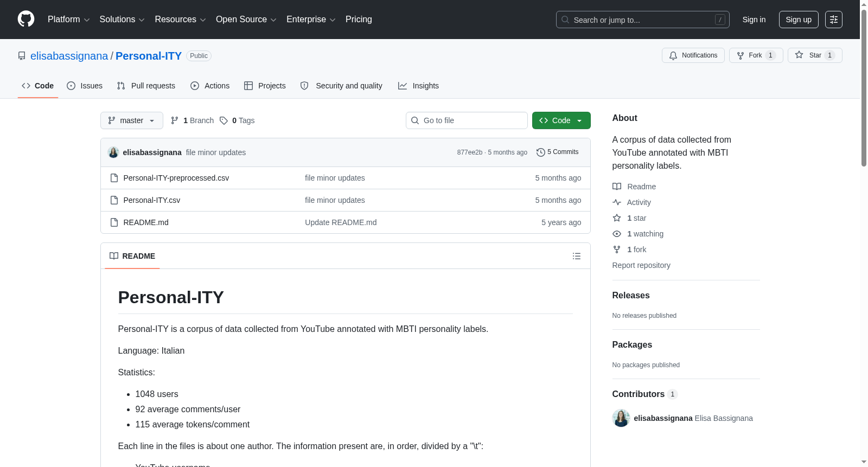
Task: Open Security and quality tab
Action: [x=341, y=86]
